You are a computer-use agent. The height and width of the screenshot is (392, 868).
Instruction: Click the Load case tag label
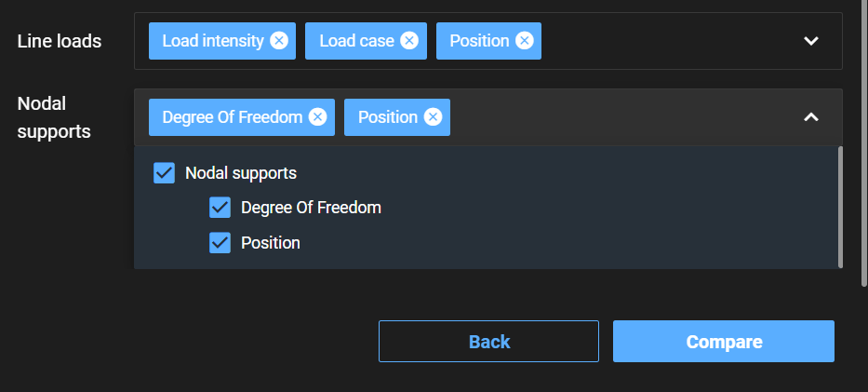click(356, 40)
